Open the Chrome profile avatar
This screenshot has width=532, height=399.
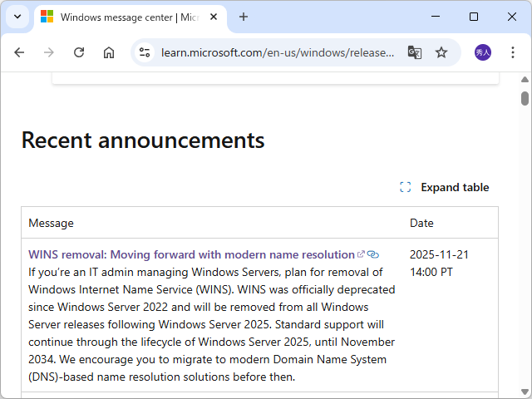[x=482, y=52]
